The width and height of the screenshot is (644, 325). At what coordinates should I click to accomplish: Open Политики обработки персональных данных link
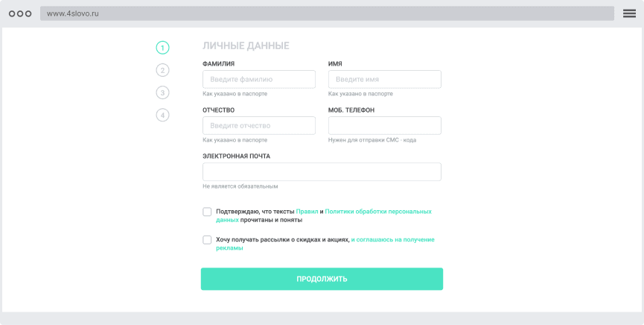click(377, 212)
